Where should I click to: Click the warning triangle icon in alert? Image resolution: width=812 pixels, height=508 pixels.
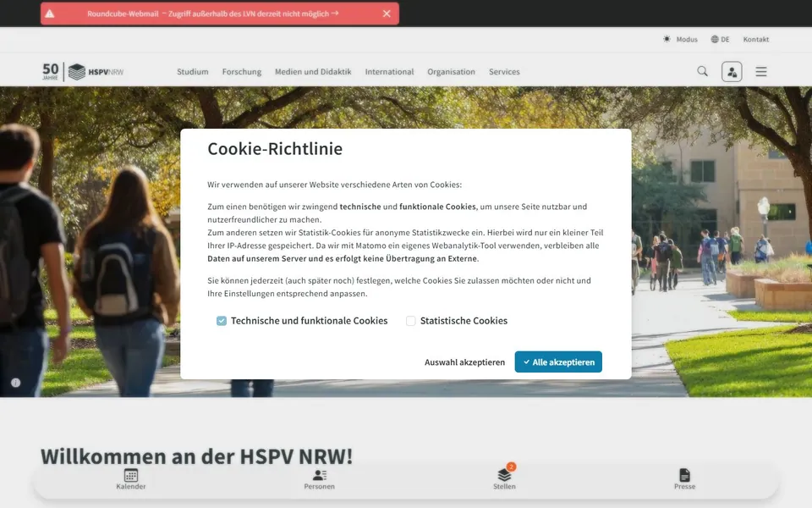coord(50,14)
